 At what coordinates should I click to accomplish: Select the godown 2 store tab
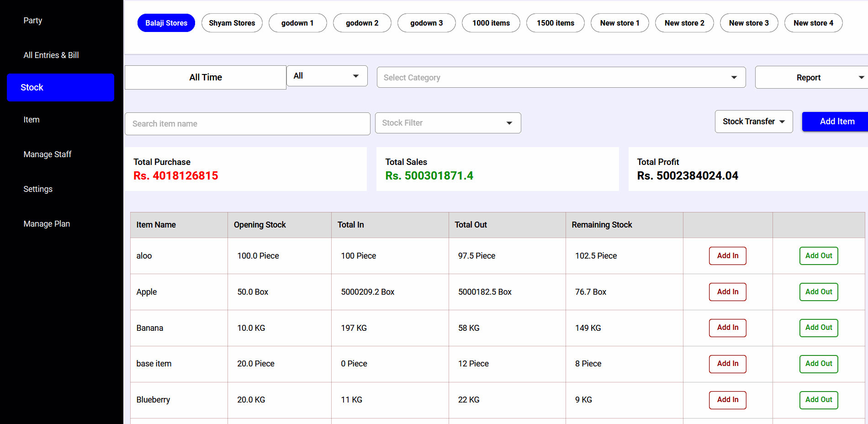(362, 23)
